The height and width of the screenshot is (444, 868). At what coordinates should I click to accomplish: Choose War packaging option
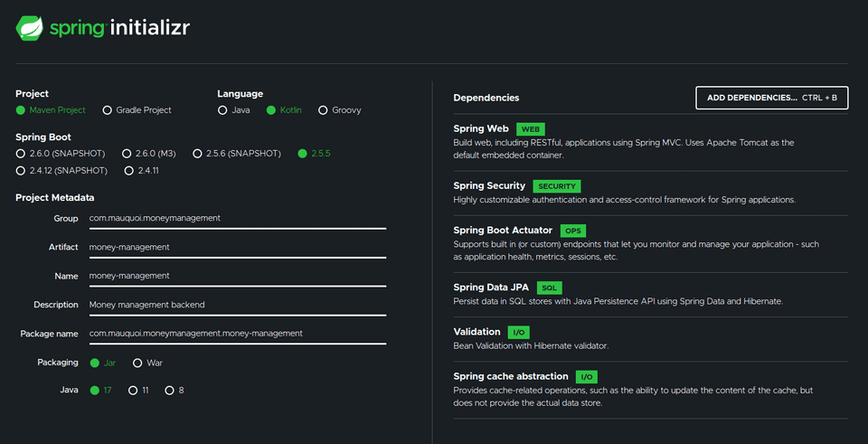click(137, 364)
